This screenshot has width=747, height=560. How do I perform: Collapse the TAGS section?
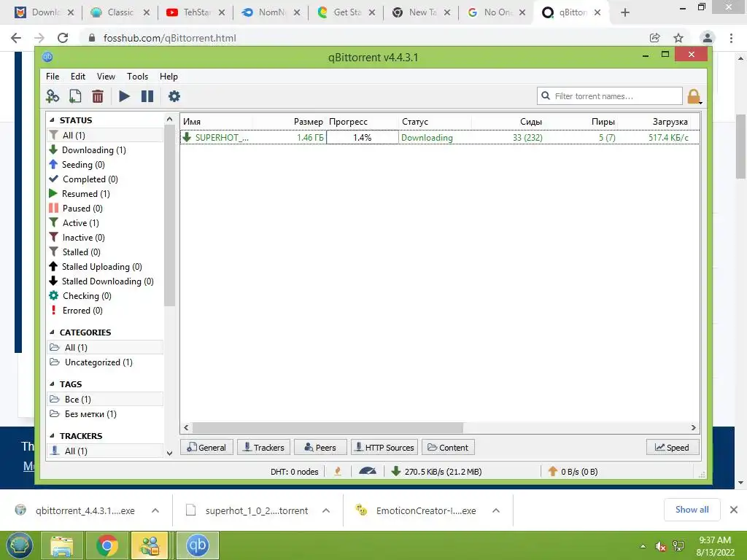coord(52,384)
